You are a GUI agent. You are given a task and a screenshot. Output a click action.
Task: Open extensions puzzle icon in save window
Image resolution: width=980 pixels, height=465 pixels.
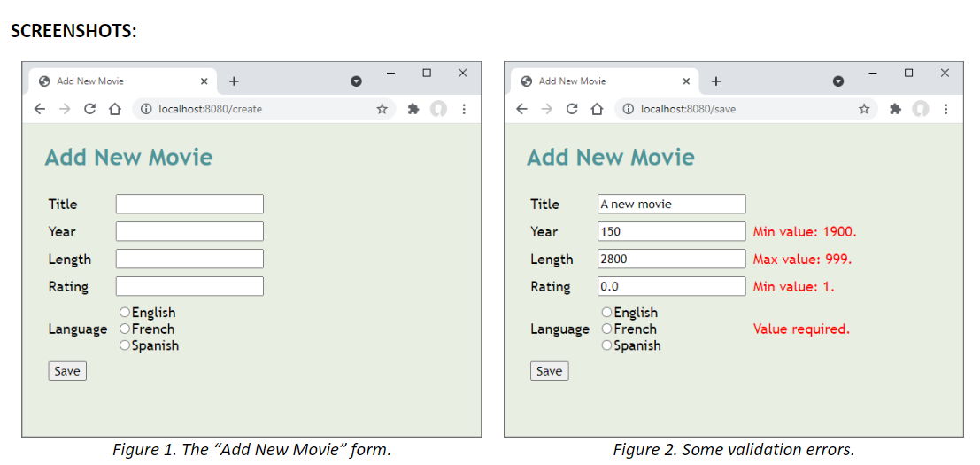coord(895,109)
